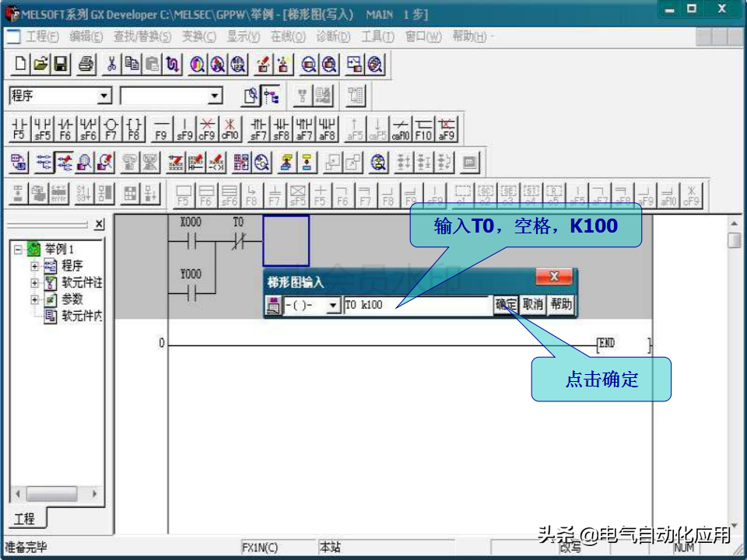Click the F10 draw line icon
Image resolution: width=747 pixels, height=560 pixels.
[423, 129]
